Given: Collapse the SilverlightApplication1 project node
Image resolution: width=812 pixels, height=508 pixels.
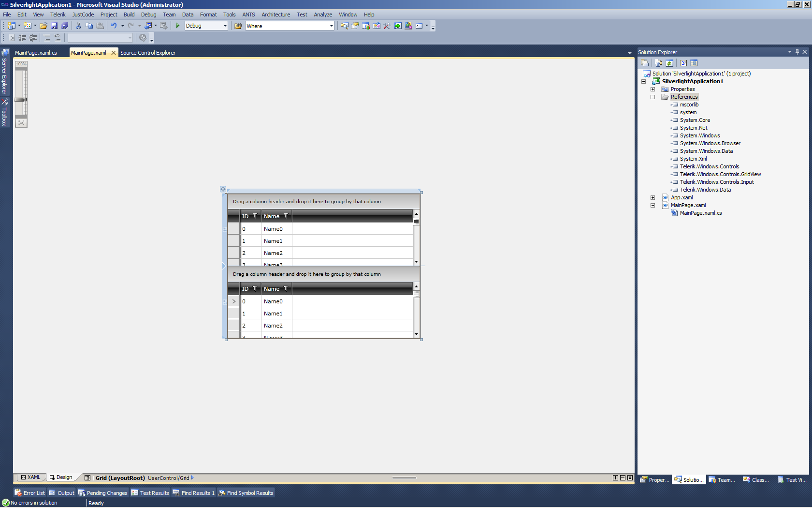Looking at the screenshot, I should (x=643, y=81).
